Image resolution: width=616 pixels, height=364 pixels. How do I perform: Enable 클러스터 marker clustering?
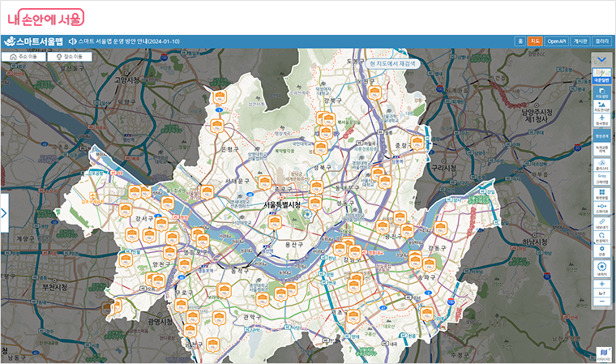601,165
